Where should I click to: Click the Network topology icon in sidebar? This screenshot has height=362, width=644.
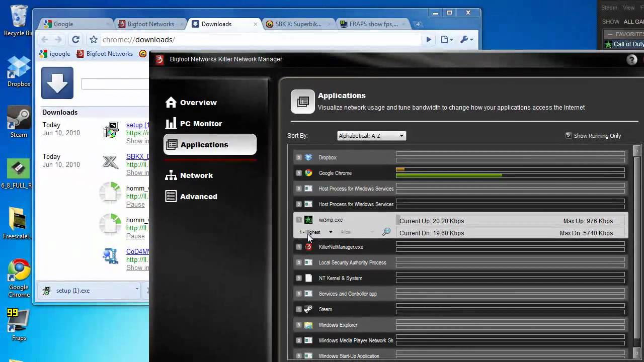coord(171,175)
